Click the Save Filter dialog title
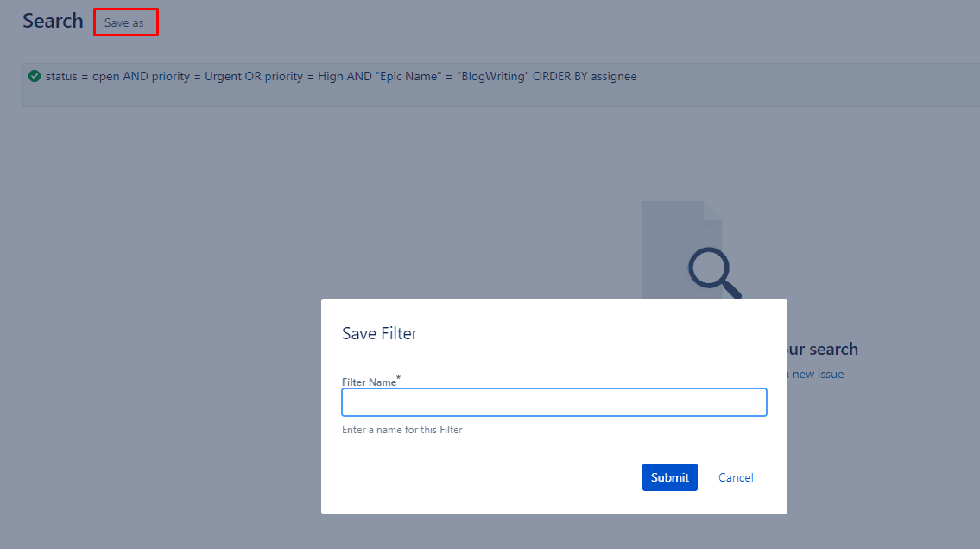 coord(379,333)
